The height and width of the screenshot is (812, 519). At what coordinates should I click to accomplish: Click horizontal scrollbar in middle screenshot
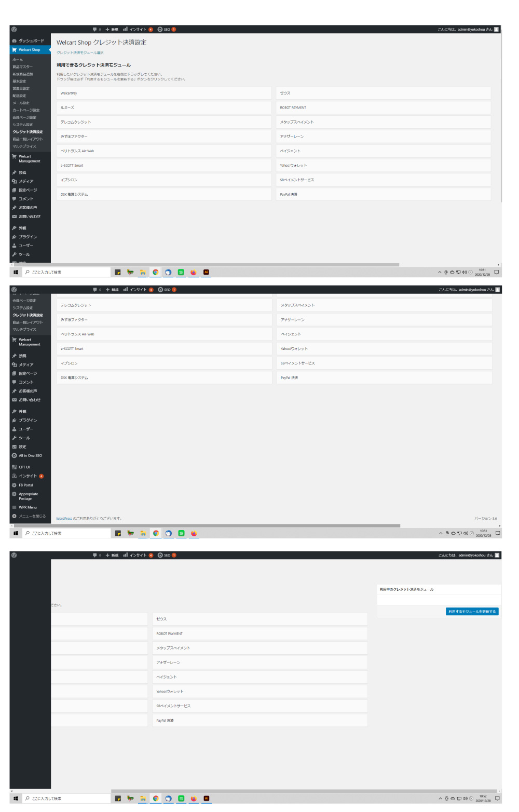(208, 525)
